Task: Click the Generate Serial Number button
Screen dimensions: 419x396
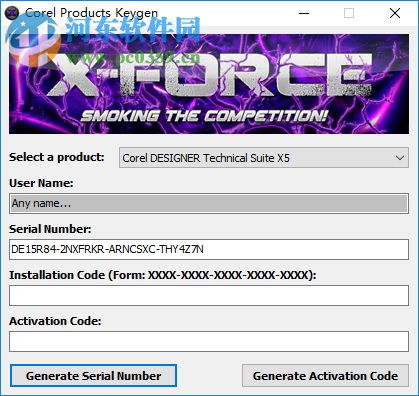Action: (93, 376)
